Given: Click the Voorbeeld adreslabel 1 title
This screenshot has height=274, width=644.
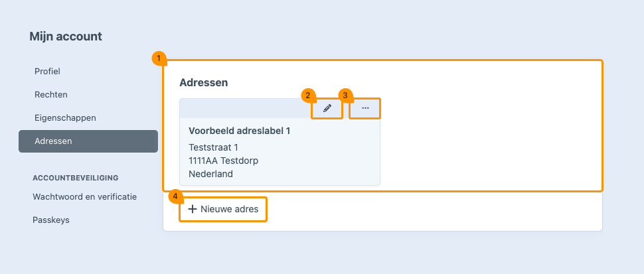Looking at the screenshot, I should point(240,131).
